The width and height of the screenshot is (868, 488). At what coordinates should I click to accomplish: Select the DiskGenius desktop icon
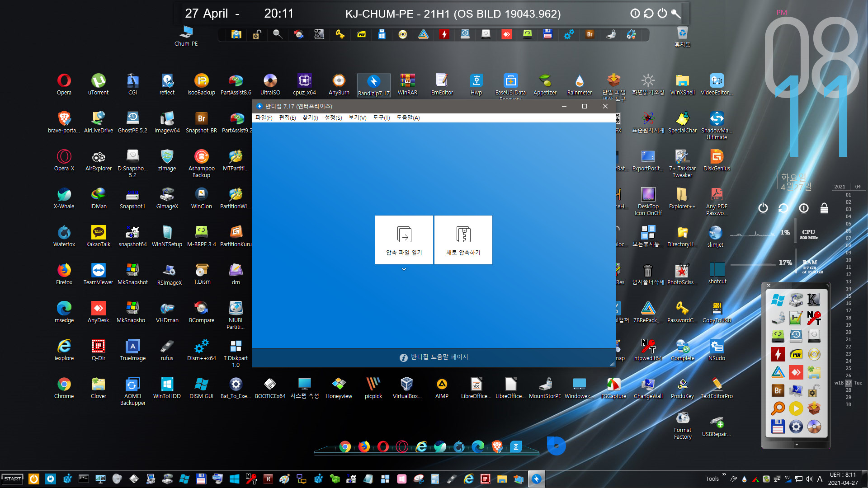pyautogui.click(x=717, y=160)
